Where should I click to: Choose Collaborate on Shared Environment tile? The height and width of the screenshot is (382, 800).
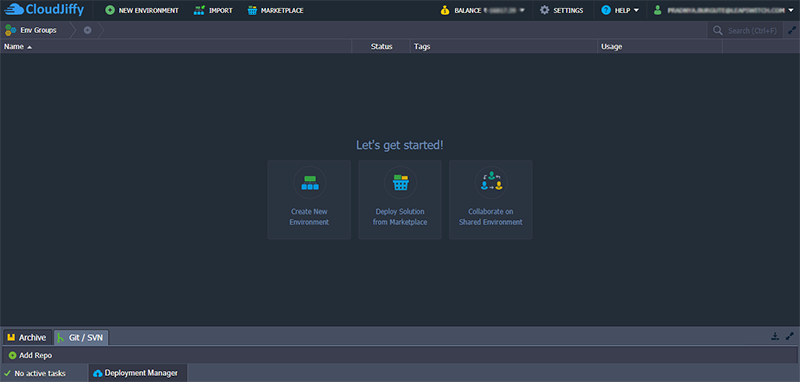pyautogui.click(x=491, y=199)
